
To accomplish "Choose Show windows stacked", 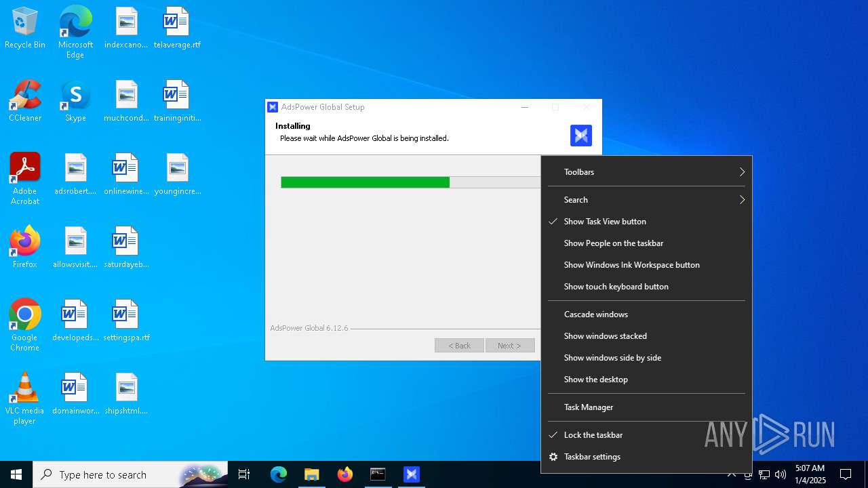I will [x=646, y=336].
